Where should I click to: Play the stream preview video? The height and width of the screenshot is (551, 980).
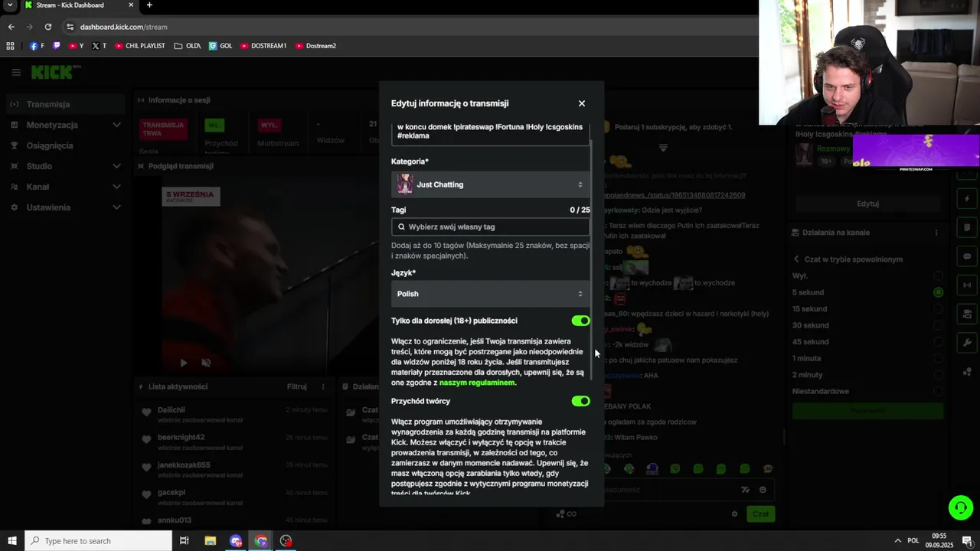183,363
